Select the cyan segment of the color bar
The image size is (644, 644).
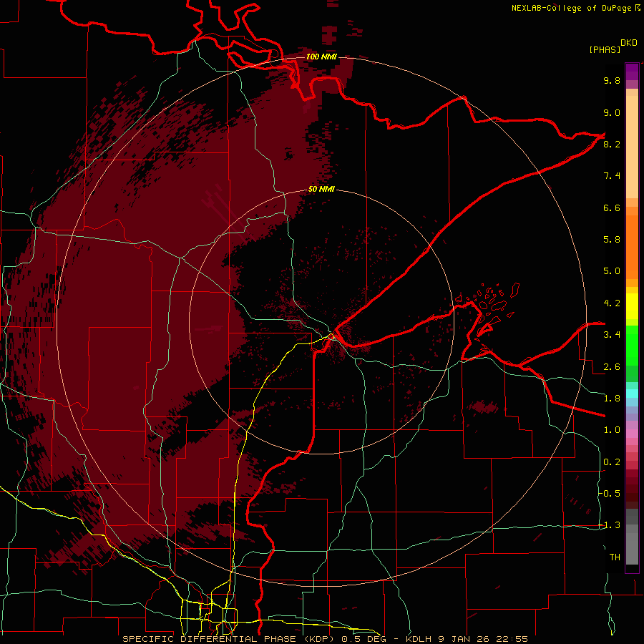[632, 394]
